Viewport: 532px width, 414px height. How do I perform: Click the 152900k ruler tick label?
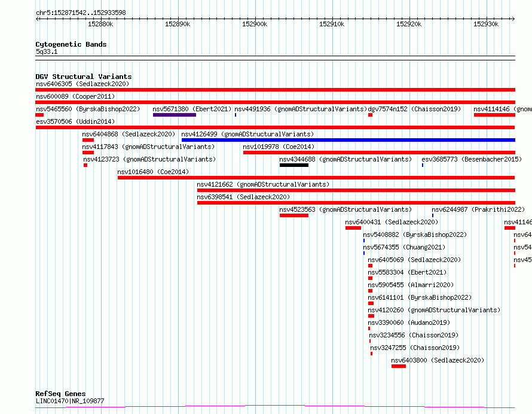point(255,24)
